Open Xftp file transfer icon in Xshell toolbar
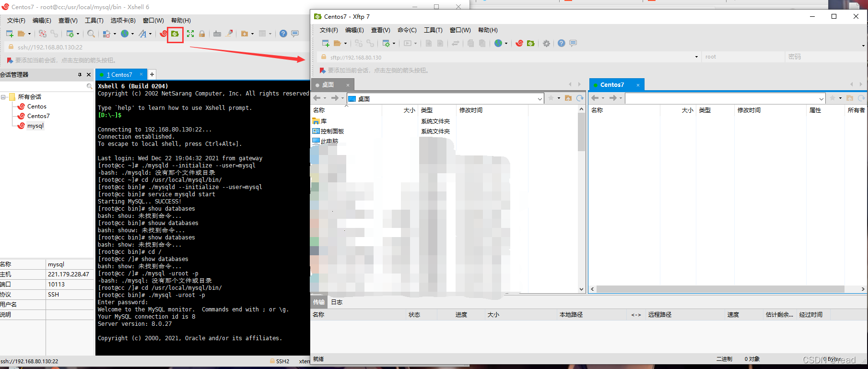868x369 pixels. click(175, 34)
